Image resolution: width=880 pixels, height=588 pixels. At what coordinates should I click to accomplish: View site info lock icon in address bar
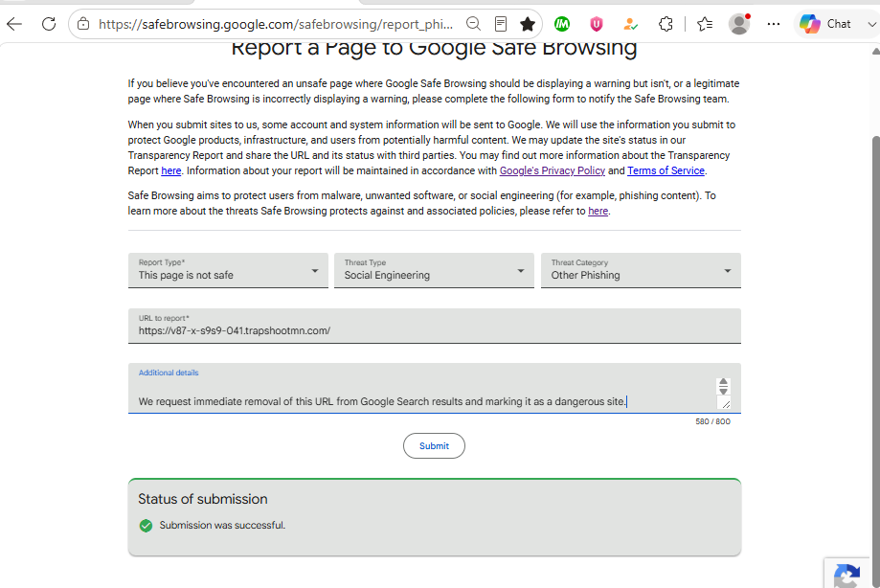[x=83, y=24]
